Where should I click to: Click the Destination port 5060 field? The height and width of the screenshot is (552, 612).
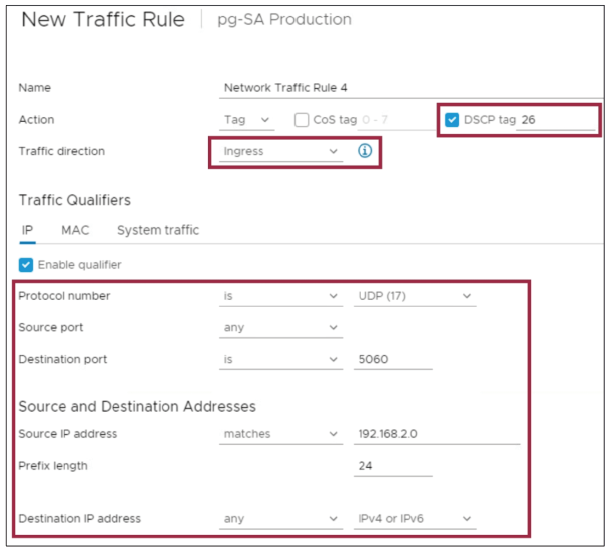[393, 359]
